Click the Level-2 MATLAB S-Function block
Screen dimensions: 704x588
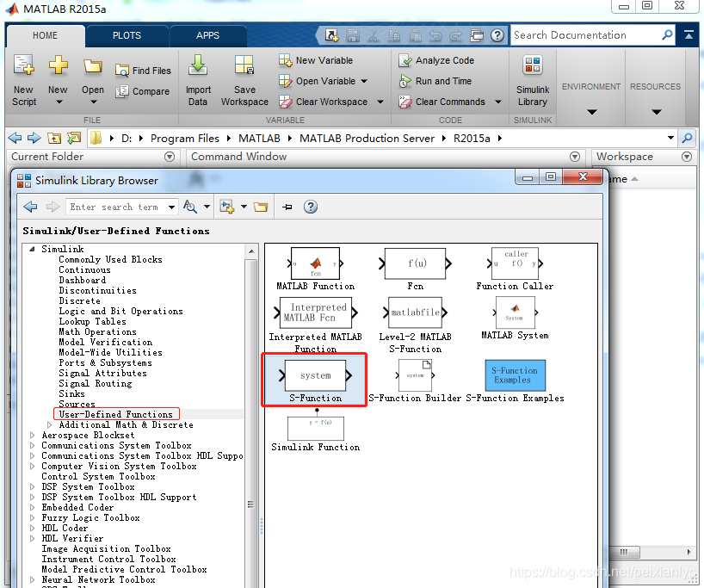point(414,312)
